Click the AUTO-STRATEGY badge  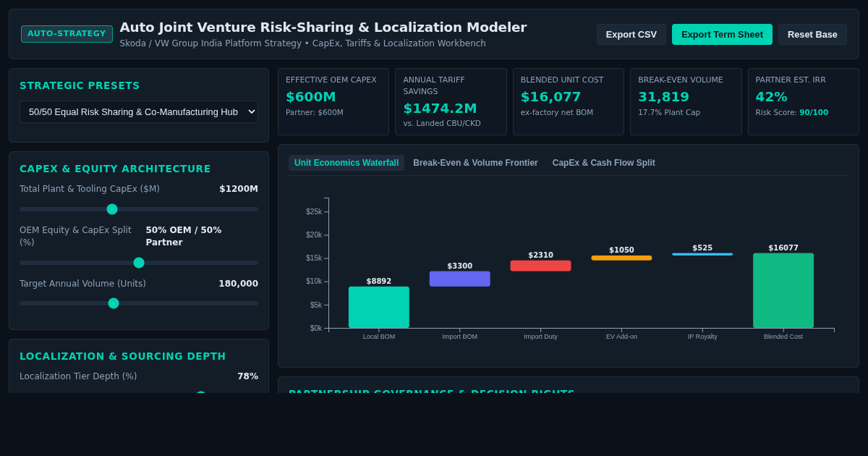(67, 34)
